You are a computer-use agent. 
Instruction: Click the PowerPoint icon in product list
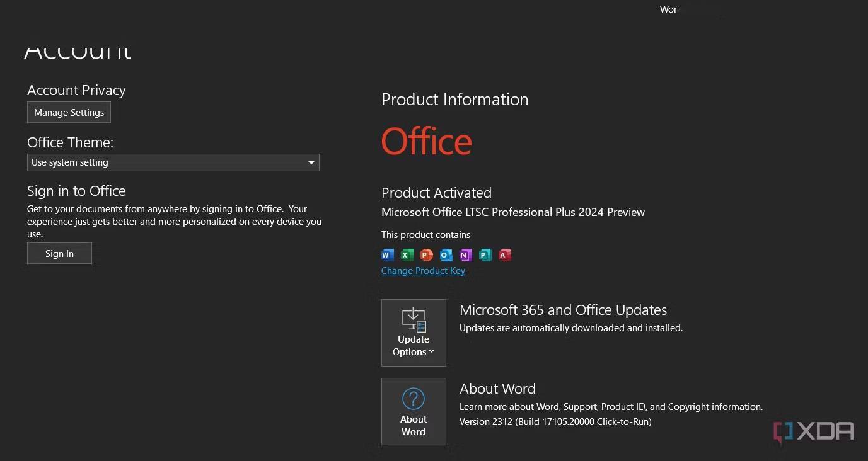(427, 255)
